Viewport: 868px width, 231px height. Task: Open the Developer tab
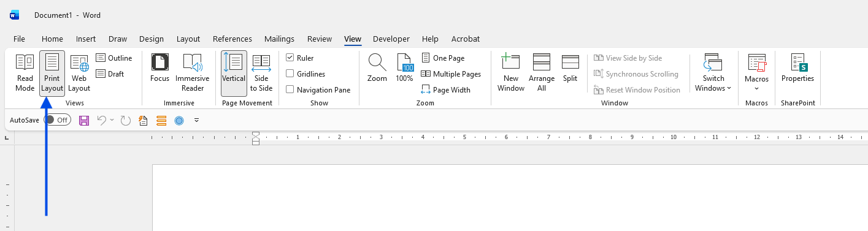coord(391,39)
